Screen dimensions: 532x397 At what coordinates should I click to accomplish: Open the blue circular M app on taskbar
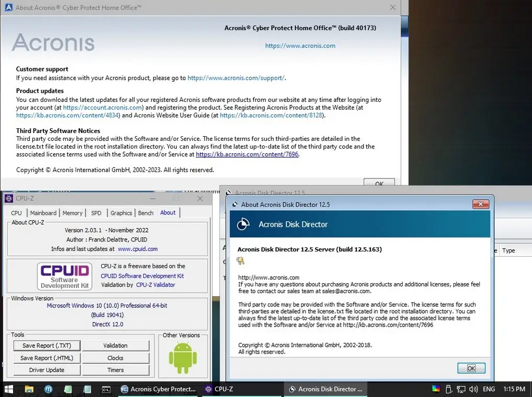point(49,389)
